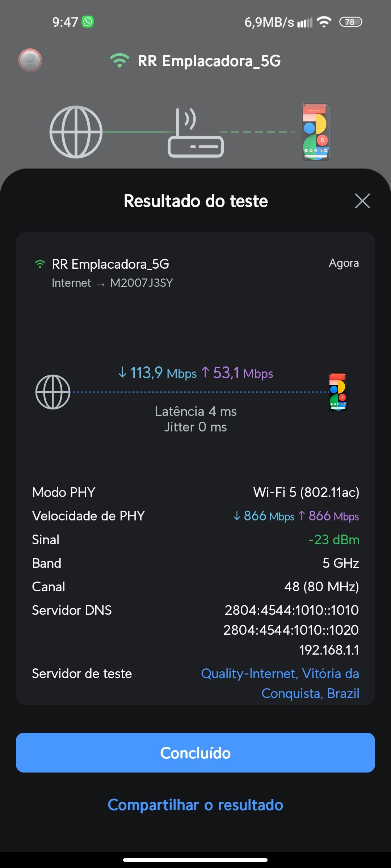The height and width of the screenshot is (868, 391).
Task: Tap the profile avatar icon
Action: coord(30,60)
